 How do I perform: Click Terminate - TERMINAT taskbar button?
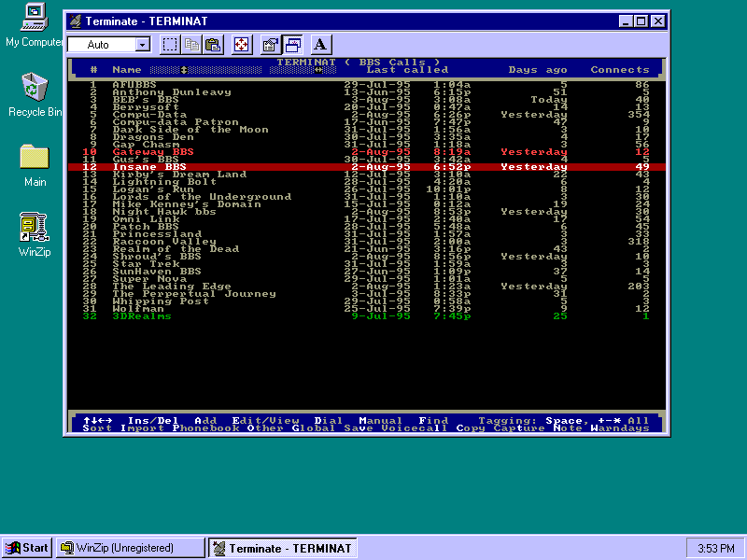coord(283,548)
